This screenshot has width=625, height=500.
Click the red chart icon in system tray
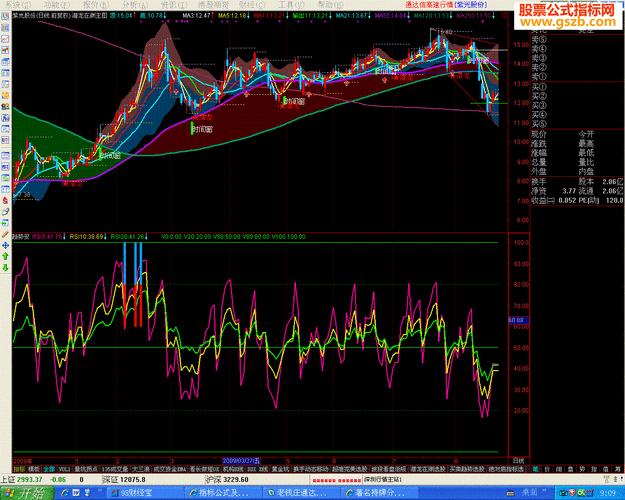click(x=590, y=493)
